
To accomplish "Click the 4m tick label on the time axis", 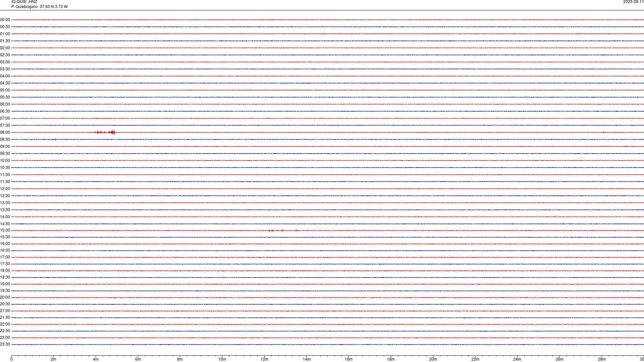I will [96, 359].
